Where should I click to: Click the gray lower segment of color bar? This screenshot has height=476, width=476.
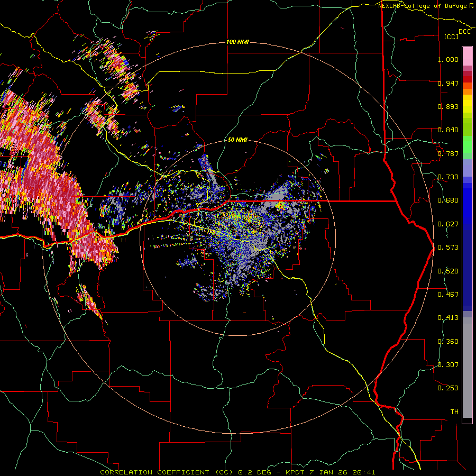[x=467, y=368]
